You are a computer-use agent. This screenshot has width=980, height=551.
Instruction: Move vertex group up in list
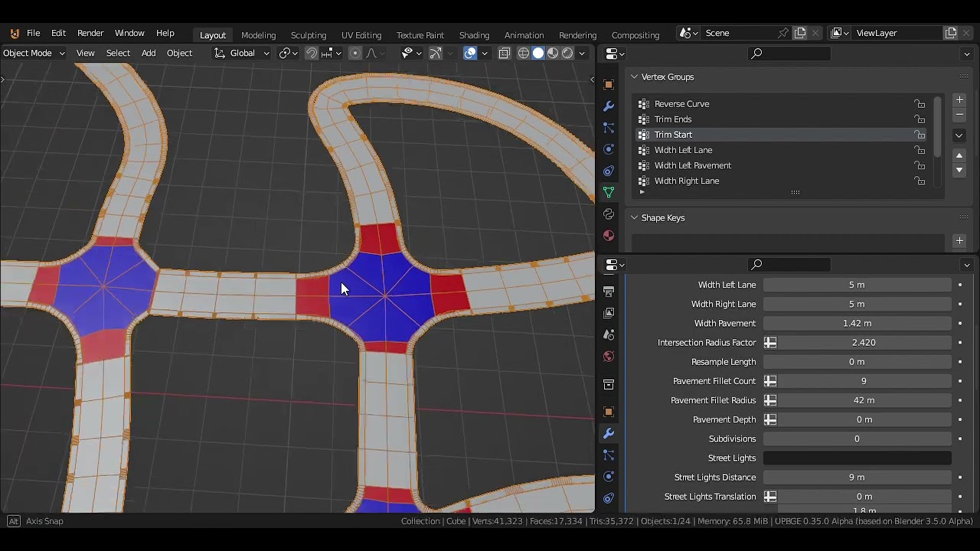pos(959,156)
